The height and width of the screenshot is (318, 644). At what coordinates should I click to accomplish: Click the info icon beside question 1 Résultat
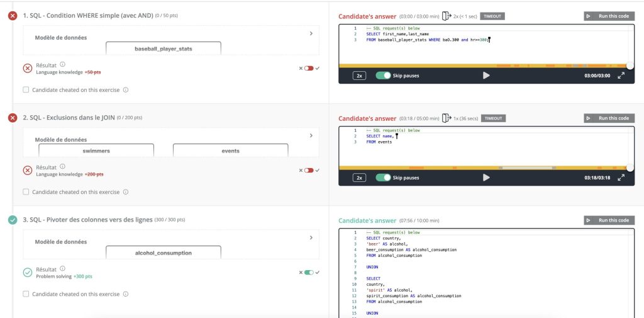pyautogui.click(x=62, y=65)
